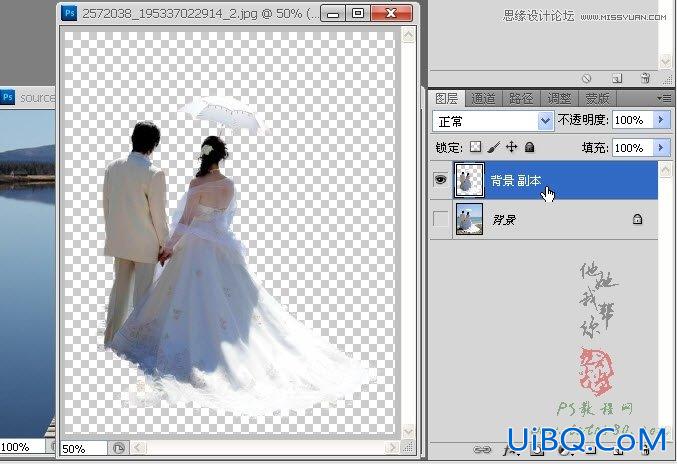Switch to the 路径 tab
Screen dimensions: 677x464
(x=520, y=99)
